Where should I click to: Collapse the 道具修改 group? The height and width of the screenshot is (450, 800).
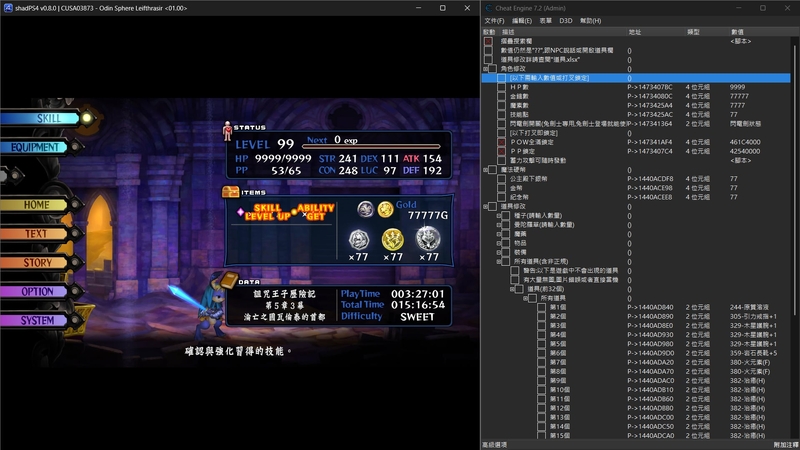pos(485,207)
